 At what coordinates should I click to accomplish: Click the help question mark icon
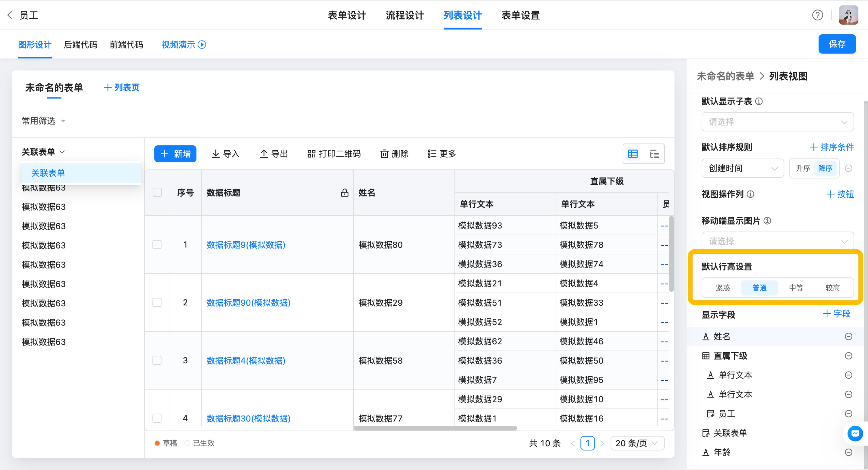[x=817, y=15]
